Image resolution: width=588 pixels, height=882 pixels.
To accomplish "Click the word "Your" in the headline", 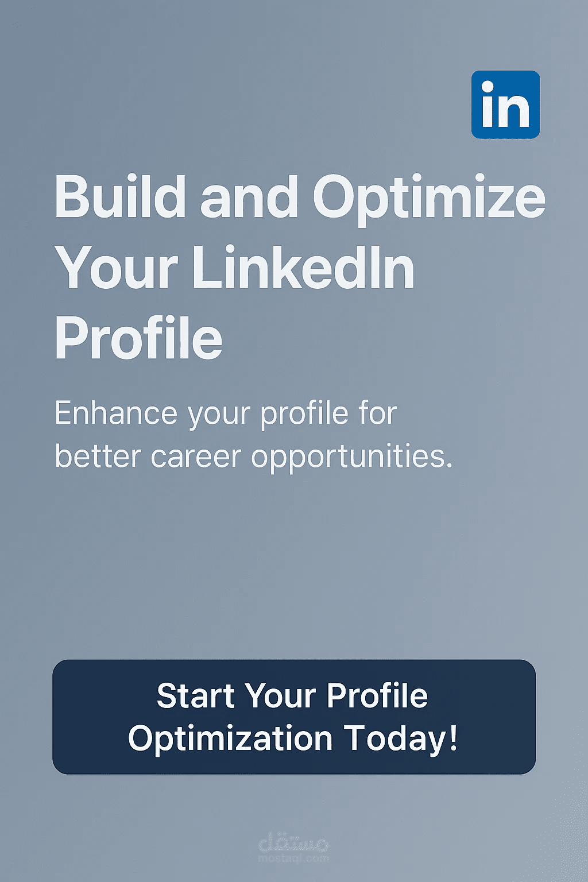I will (116, 268).
